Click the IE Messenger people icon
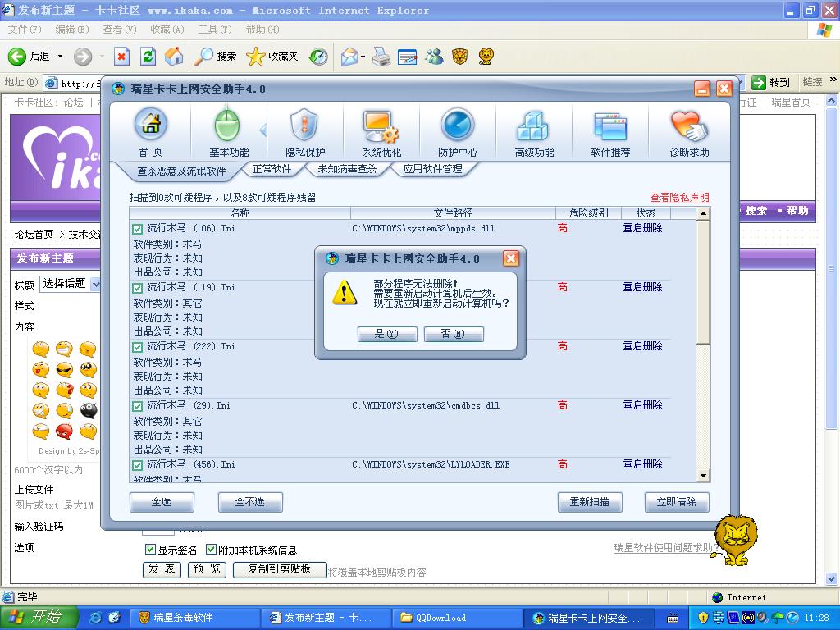 (x=434, y=57)
